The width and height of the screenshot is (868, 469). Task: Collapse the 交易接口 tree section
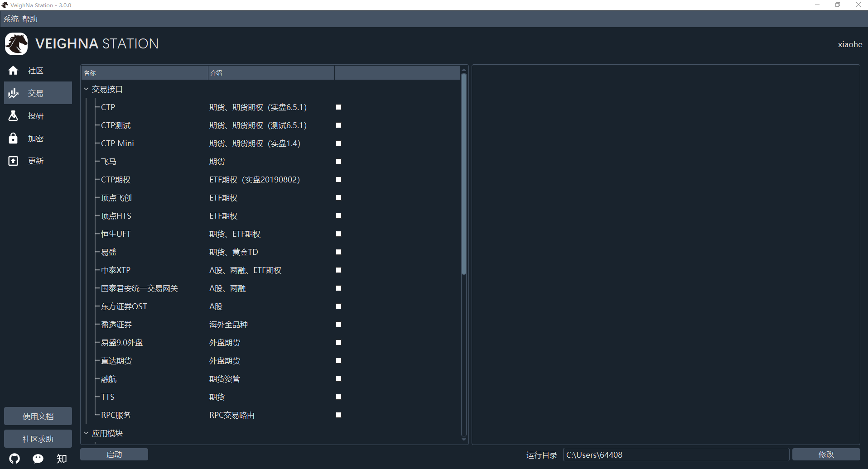point(86,89)
